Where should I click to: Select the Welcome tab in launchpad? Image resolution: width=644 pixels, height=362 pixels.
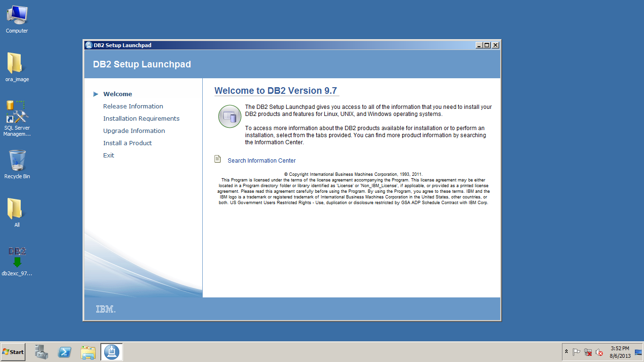(117, 94)
